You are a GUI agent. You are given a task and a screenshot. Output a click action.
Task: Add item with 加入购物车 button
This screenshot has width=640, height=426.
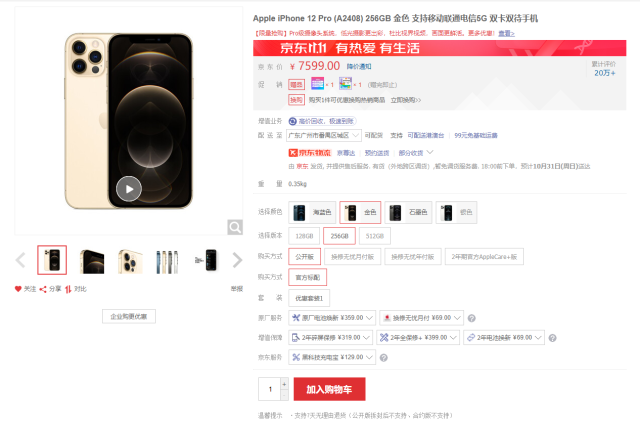click(x=329, y=389)
